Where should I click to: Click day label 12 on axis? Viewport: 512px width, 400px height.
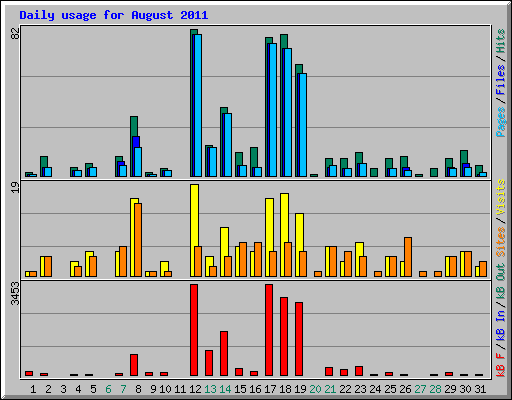pyautogui.click(x=195, y=389)
